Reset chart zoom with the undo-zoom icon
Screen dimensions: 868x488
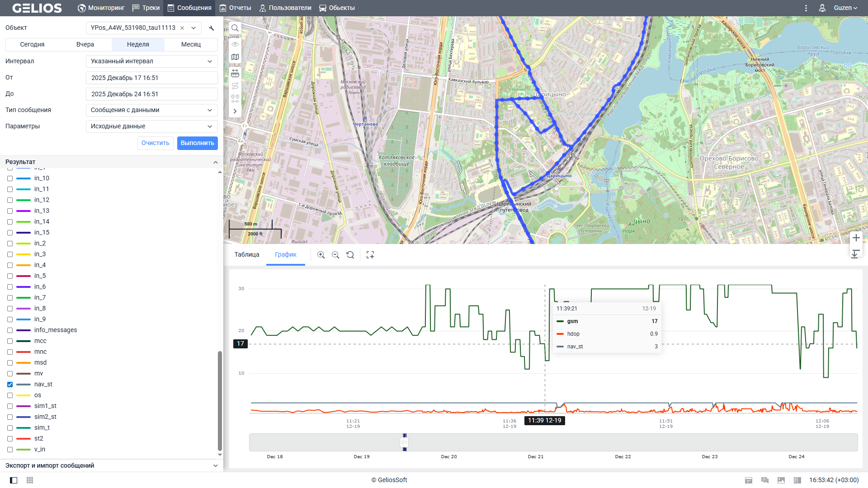350,255
